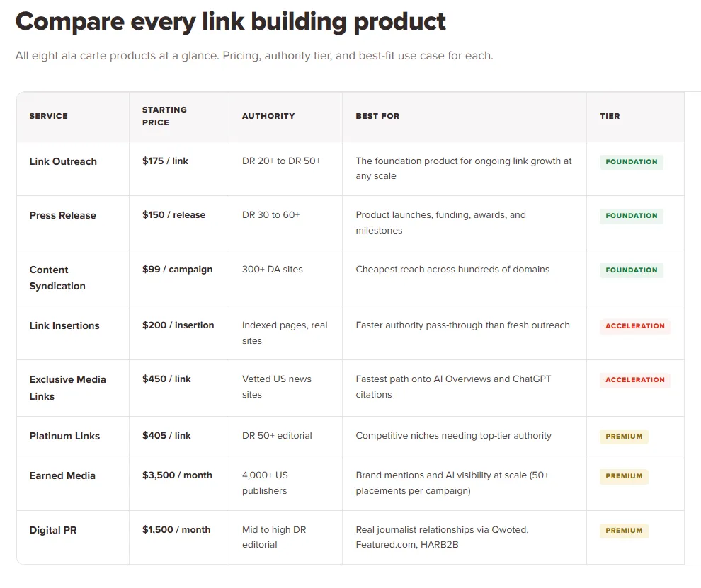
Task: Click the Starting Price column header
Action: coord(164,116)
